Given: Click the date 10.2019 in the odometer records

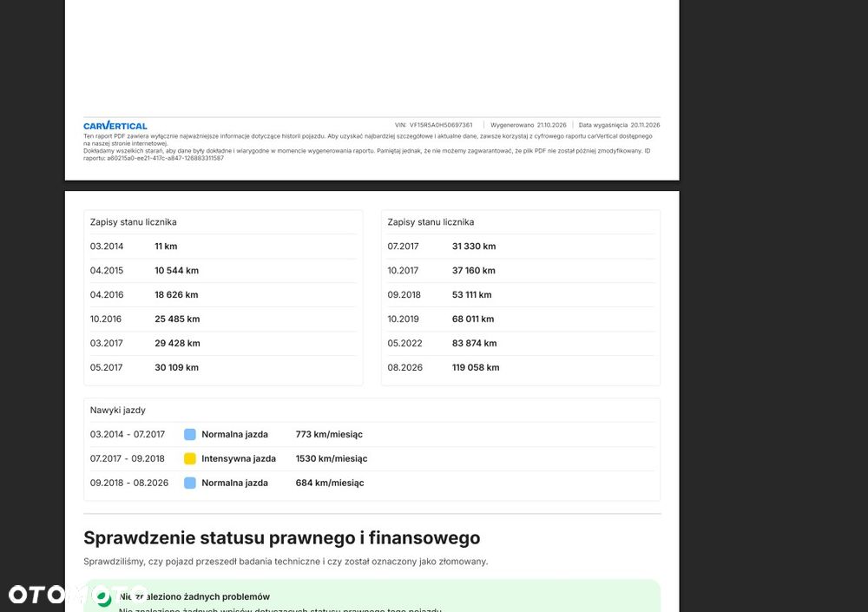Looking at the screenshot, I should click(403, 319).
